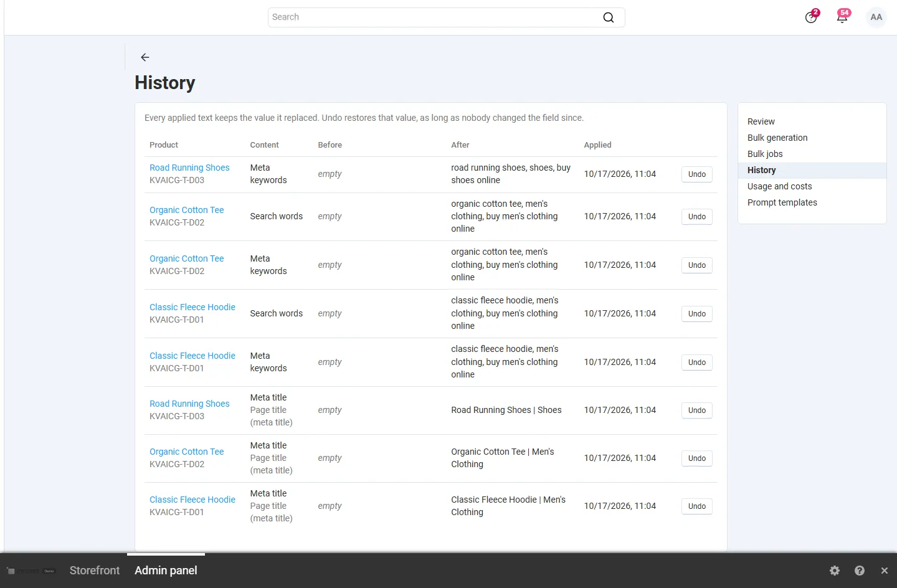Screen dimensions: 897x588
Task: Click the search magnifier icon
Action: pyautogui.click(x=609, y=17)
